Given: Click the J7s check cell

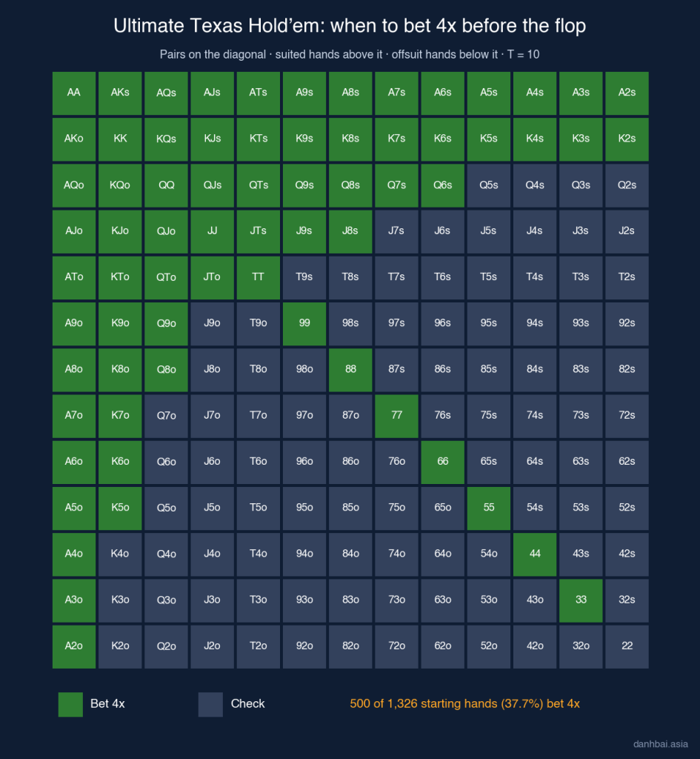Looking at the screenshot, I should (x=397, y=231).
